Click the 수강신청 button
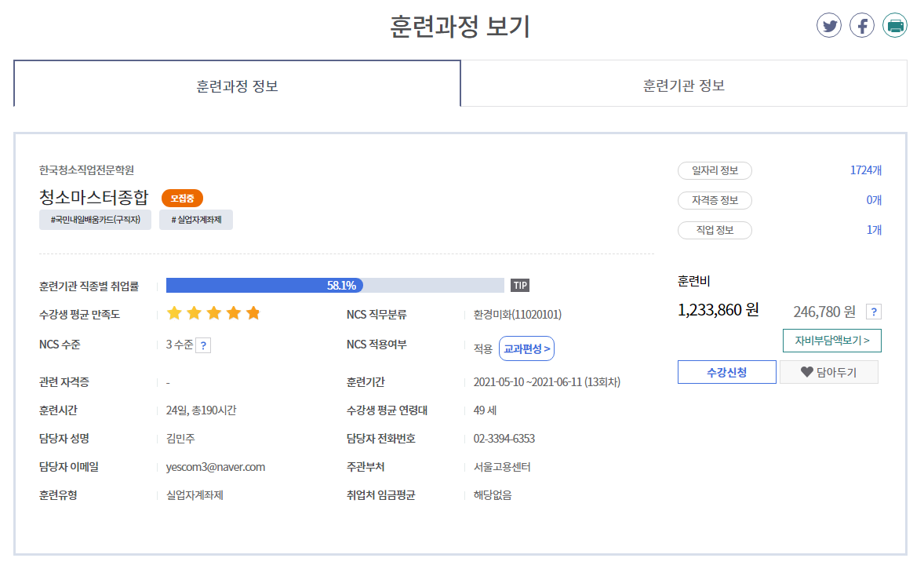Viewport: 924px width, 569px height. (x=726, y=372)
